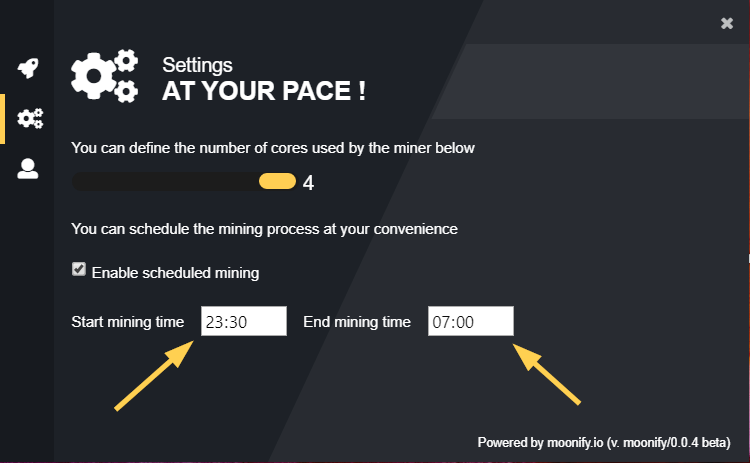Click the yellow cores slider handle
The image size is (750, 463).
point(277,181)
